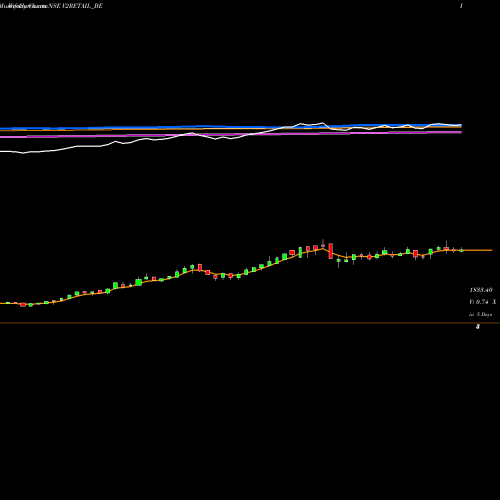Click the tall red candlestick after the peak
The image size is (500, 500).
[331, 251]
